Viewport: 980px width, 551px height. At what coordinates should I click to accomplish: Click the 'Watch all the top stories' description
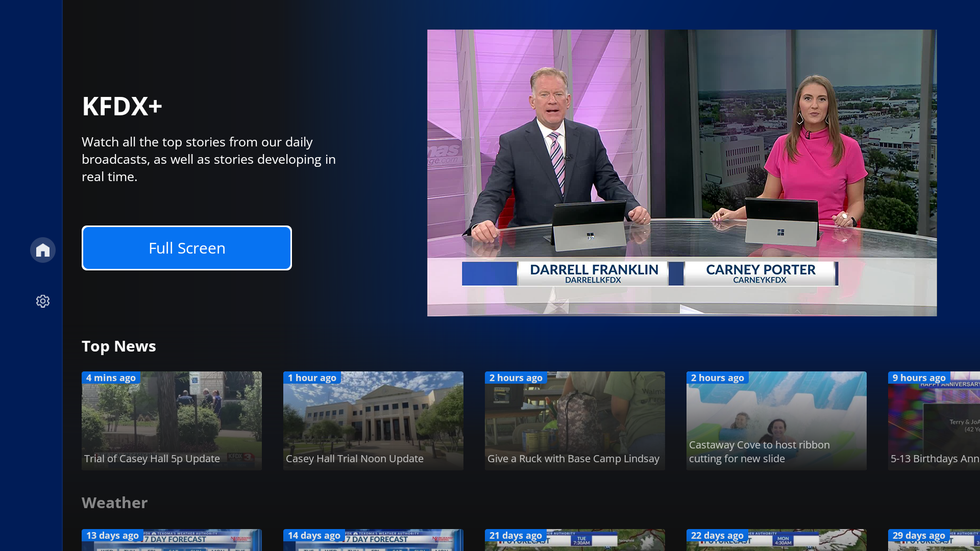coord(209,159)
